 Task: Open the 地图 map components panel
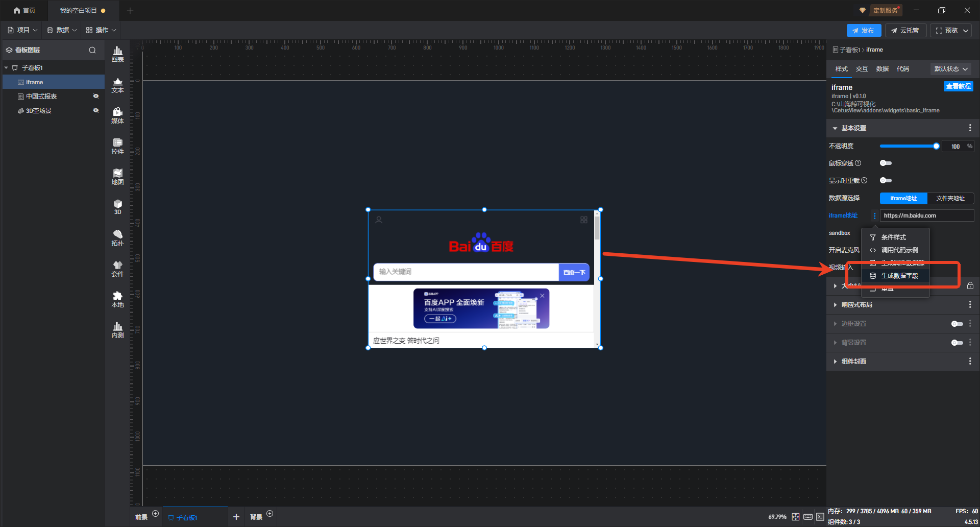coord(117,177)
